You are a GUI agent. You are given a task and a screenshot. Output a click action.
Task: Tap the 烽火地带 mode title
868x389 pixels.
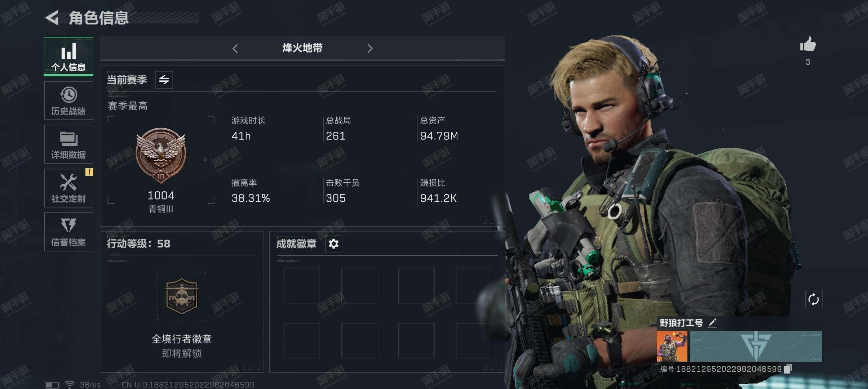[x=302, y=48]
